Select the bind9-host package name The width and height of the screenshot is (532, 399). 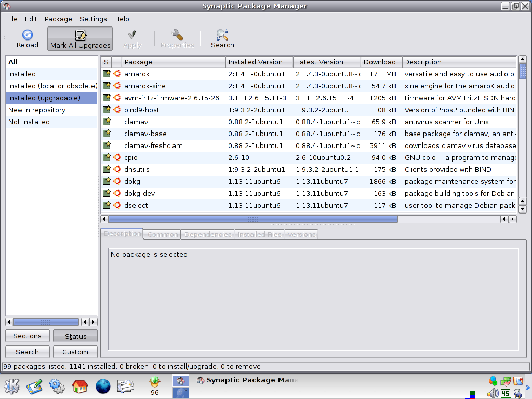click(x=141, y=110)
